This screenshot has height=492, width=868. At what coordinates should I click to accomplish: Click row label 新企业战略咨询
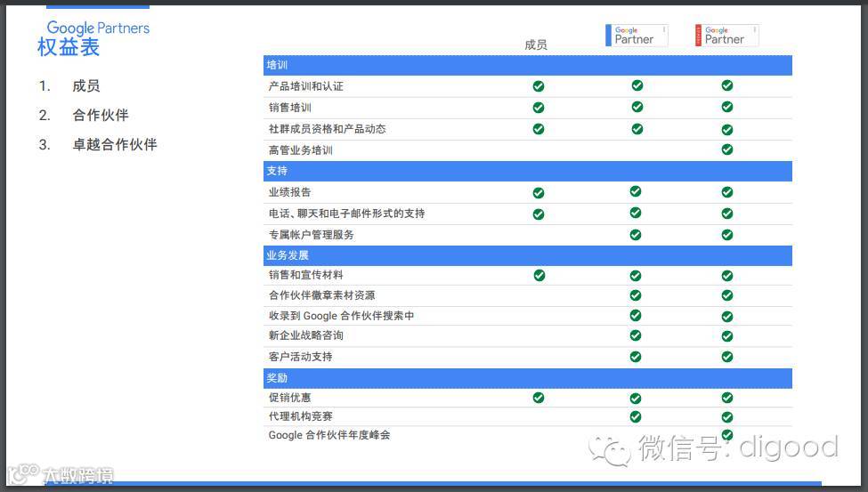click(306, 335)
